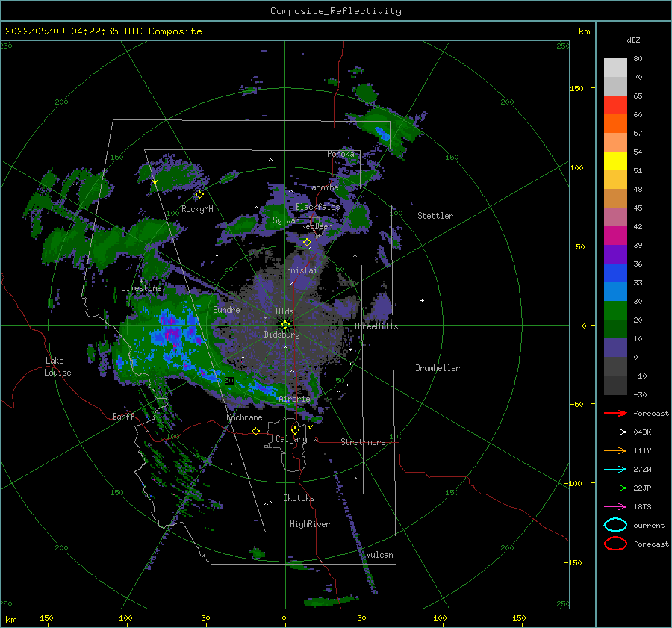Select the deep purple 36-39 dBZ swatch
Viewport: 672px width, 628px height.
coord(615,254)
